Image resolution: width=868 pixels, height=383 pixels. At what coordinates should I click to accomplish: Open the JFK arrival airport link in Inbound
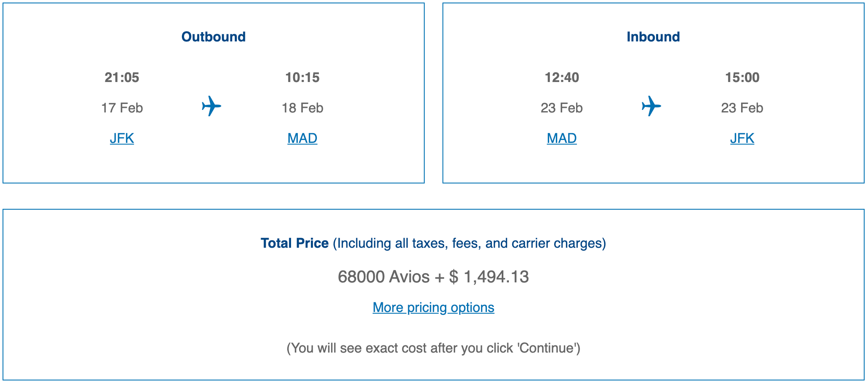742,138
